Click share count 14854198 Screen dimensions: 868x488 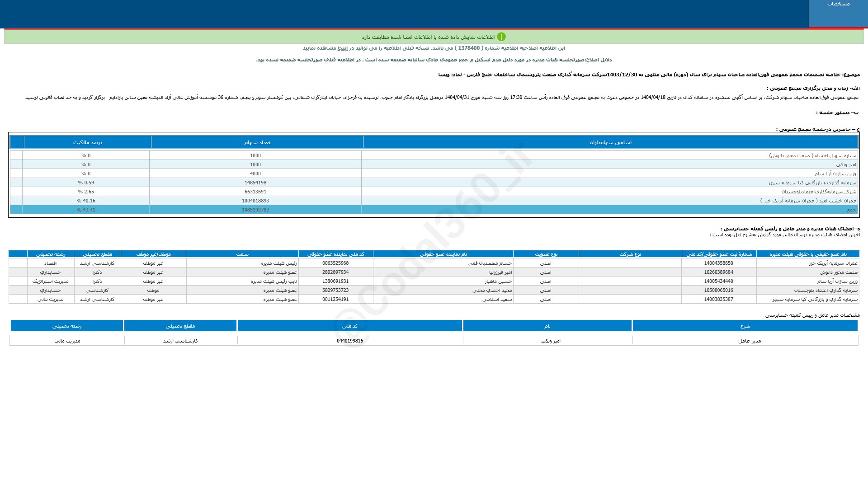coord(255,183)
